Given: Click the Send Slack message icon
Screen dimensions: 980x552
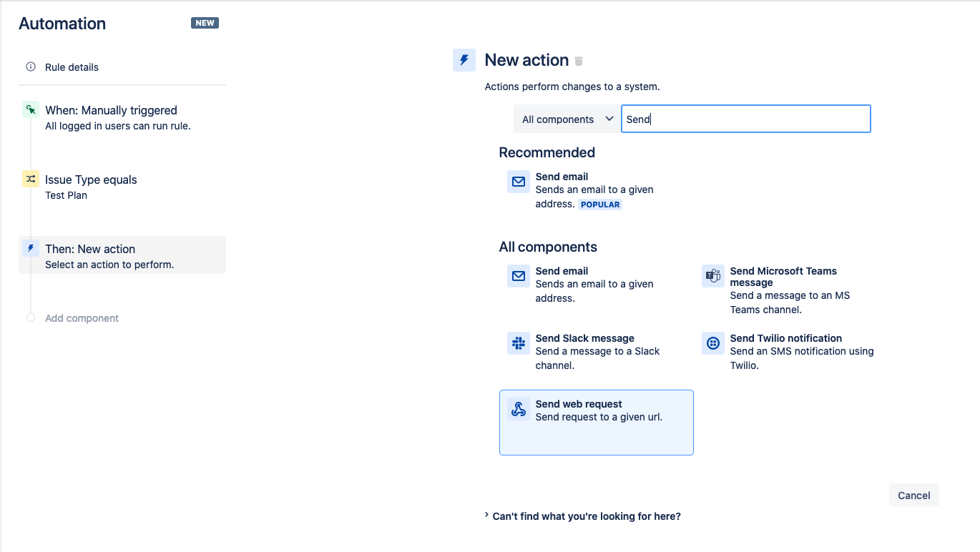Looking at the screenshot, I should point(519,343).
